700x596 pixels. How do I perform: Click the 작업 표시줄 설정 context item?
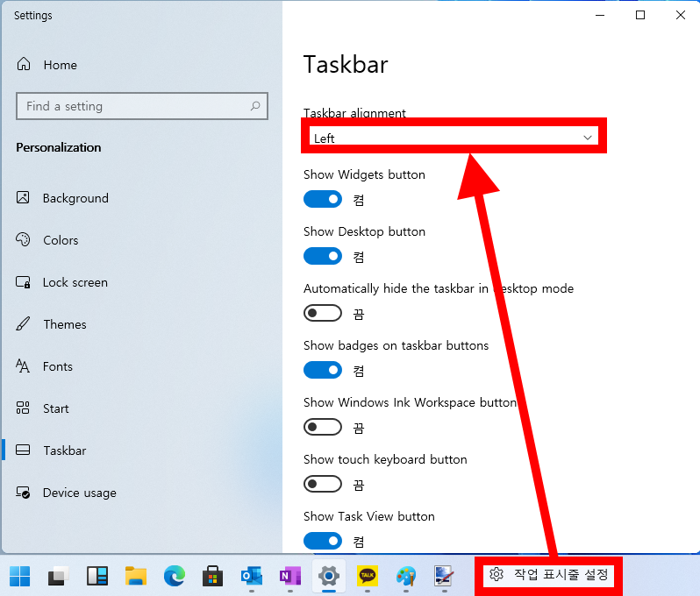point(548,575)
